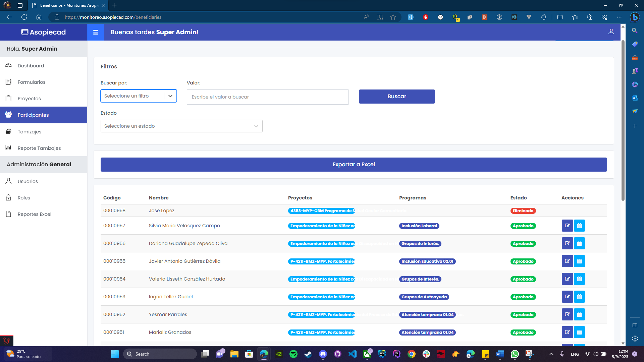Click edit icon for Yesmar Parrales row
The width and height of the screenshot is (644, 362).
(x=567, y=314)
